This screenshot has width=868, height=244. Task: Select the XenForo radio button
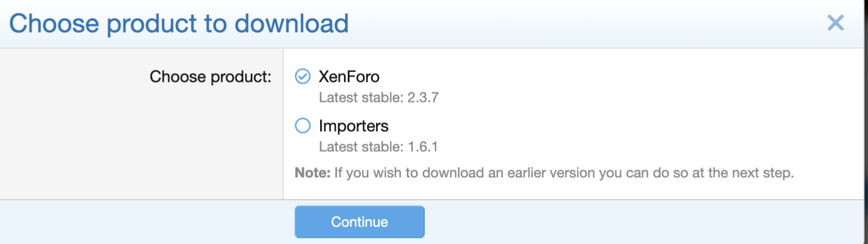coord(303,76)
